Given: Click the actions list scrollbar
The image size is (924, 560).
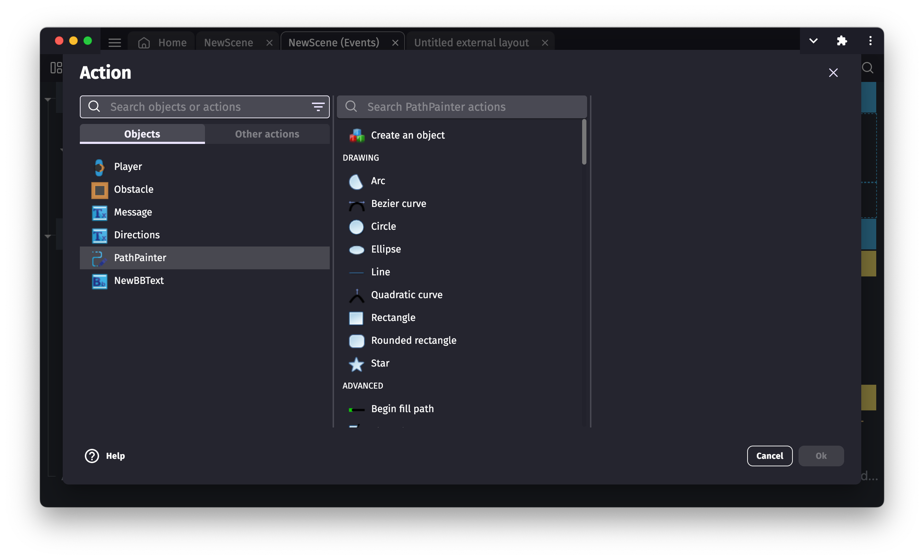Looking at the screenshot, I should tap(584, 142).
